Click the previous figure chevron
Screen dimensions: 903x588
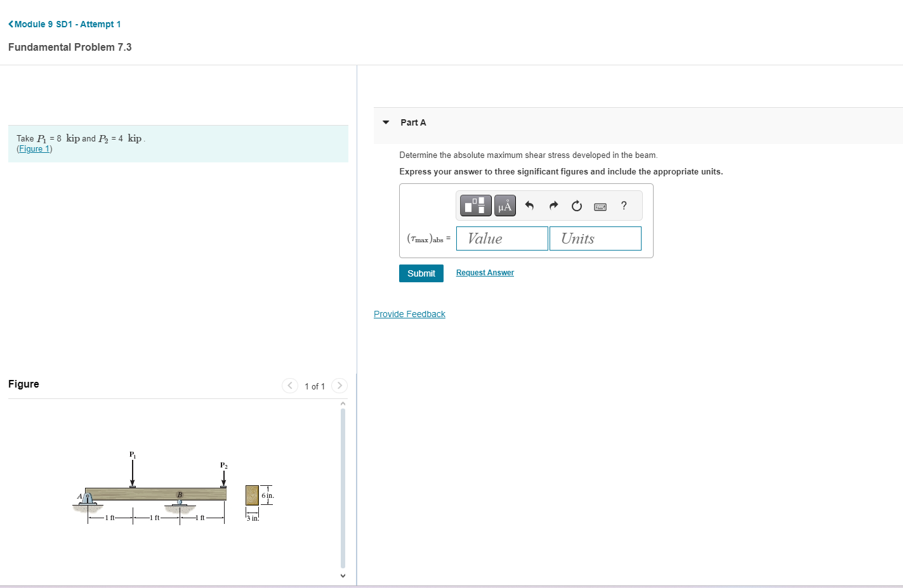(289, 386)
